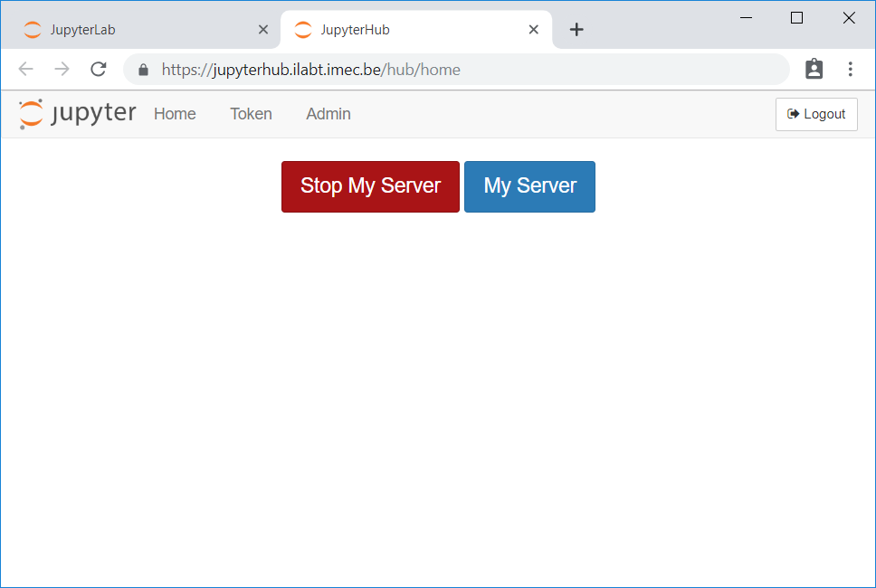View site security lock icon
Viewport: 876px width, 588px height.
144,70
